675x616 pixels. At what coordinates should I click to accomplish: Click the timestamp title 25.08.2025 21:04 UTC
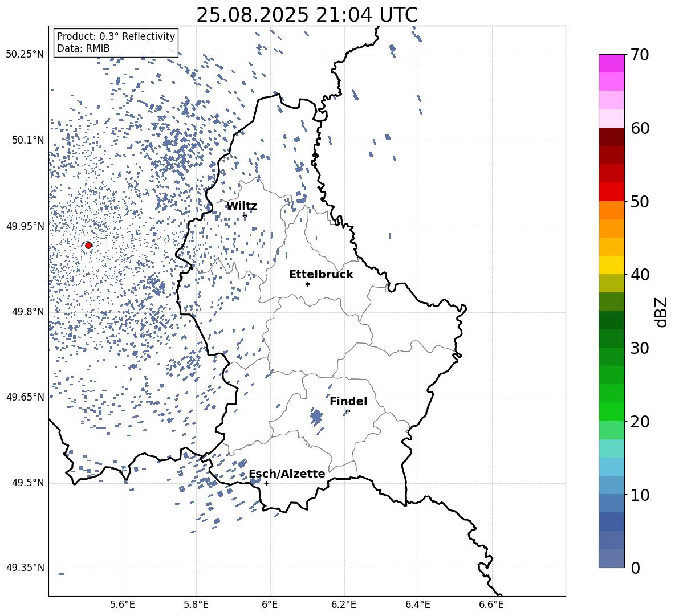tap(307, 15)
